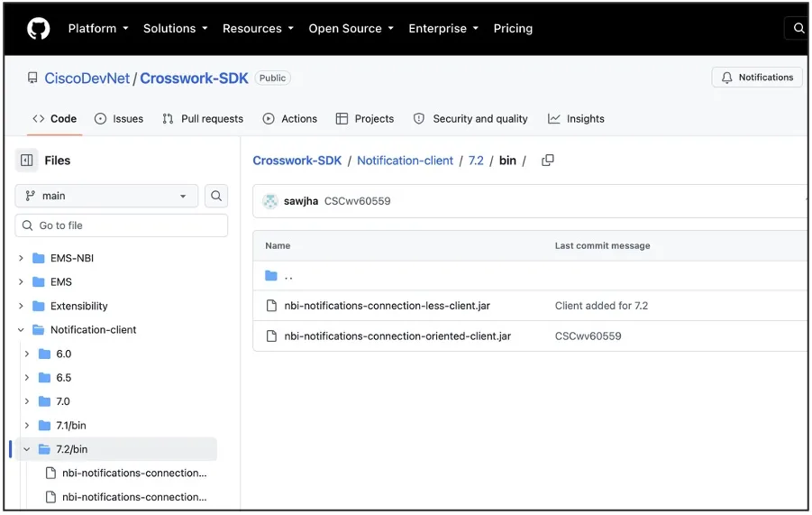The width and height of the screenshot is (812, 515).
Task: Open the CiscoDevNet organization link
Action: pos(87,78)
